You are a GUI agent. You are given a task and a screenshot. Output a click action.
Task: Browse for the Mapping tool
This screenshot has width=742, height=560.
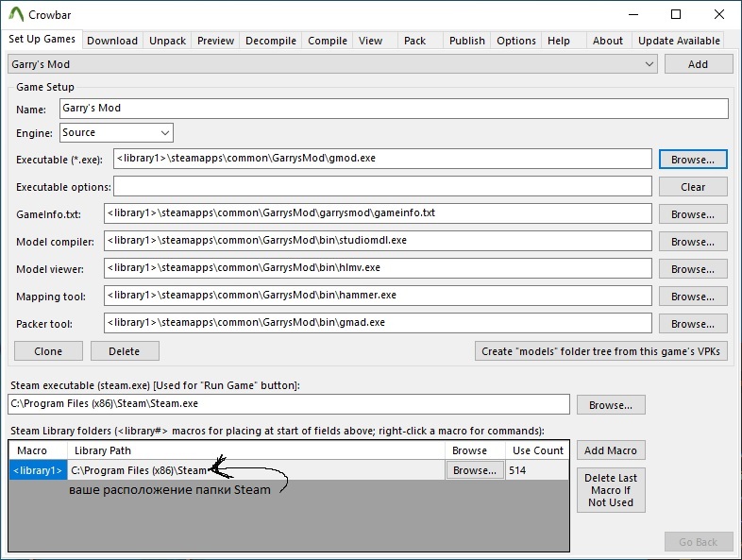(x=693, y=297)
